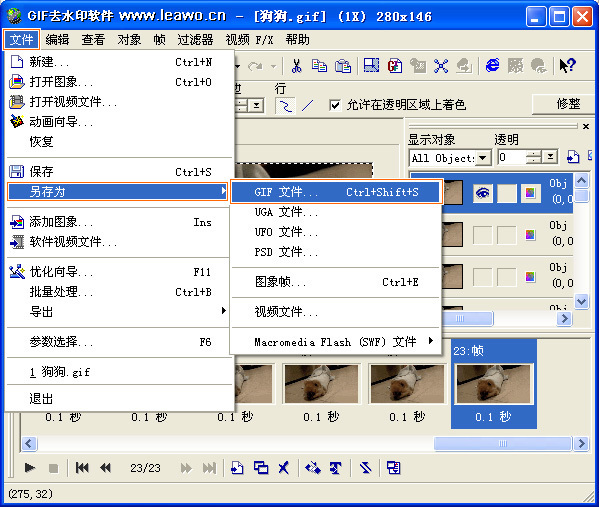Click the Copy icon in toolbar

(319, 66)
